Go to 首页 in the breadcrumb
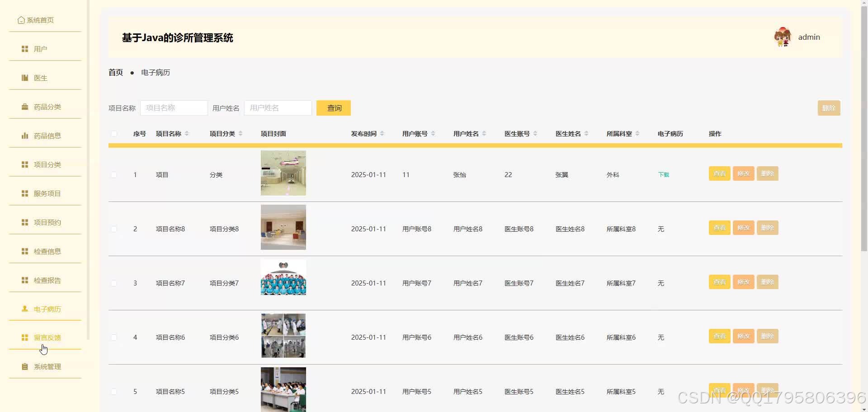This screenshot has width=868, height=412. (x=115, y=72)
